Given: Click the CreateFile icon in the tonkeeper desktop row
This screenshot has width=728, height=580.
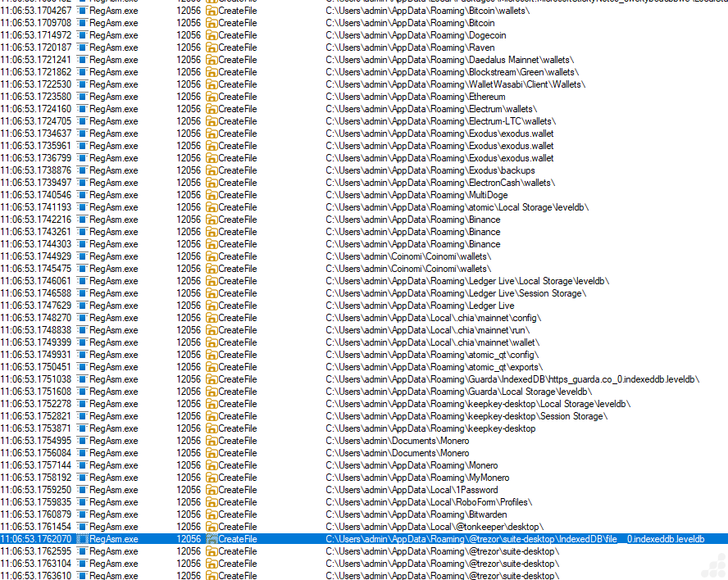Looking at the screenshot, I should (x=211, y=527).
